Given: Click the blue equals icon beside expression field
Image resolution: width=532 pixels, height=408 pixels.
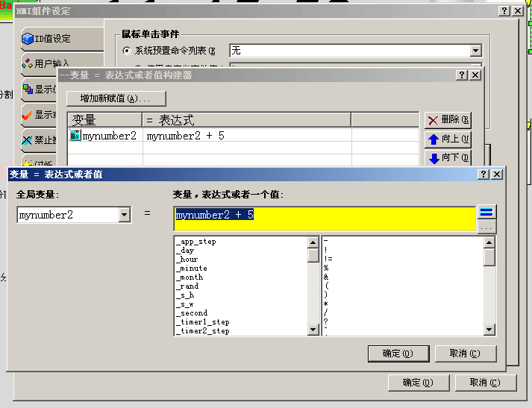Looking at the screenshot, I should pos(486,213).
